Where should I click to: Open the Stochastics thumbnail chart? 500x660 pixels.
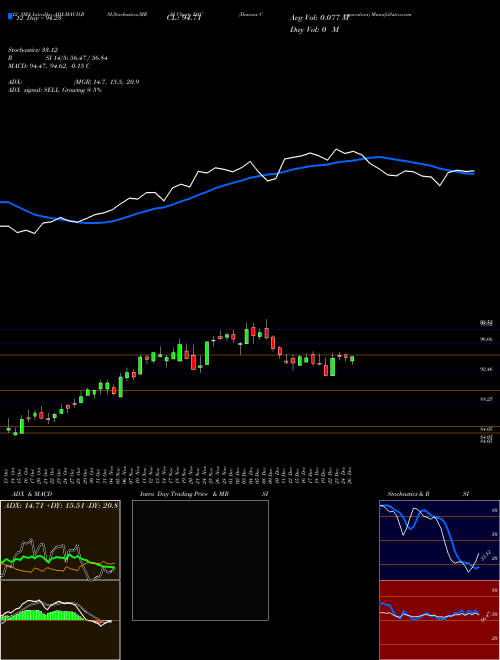click(x=439, y=540)
